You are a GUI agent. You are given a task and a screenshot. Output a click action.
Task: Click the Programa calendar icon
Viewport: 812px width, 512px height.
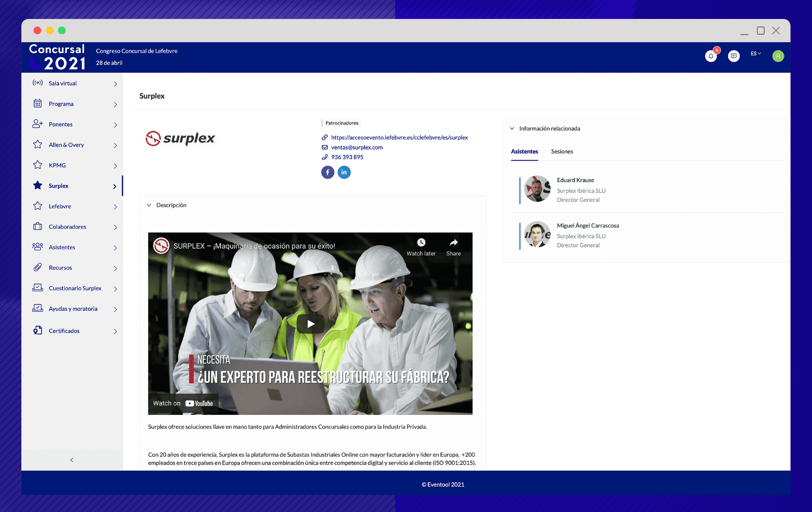37,103
